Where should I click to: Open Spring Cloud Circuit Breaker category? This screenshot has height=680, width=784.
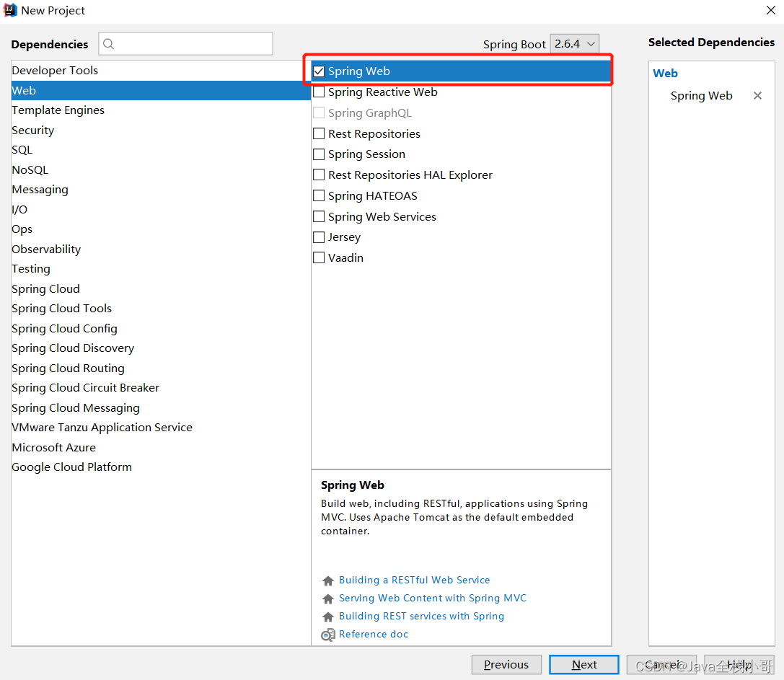[x=161, y=388]
